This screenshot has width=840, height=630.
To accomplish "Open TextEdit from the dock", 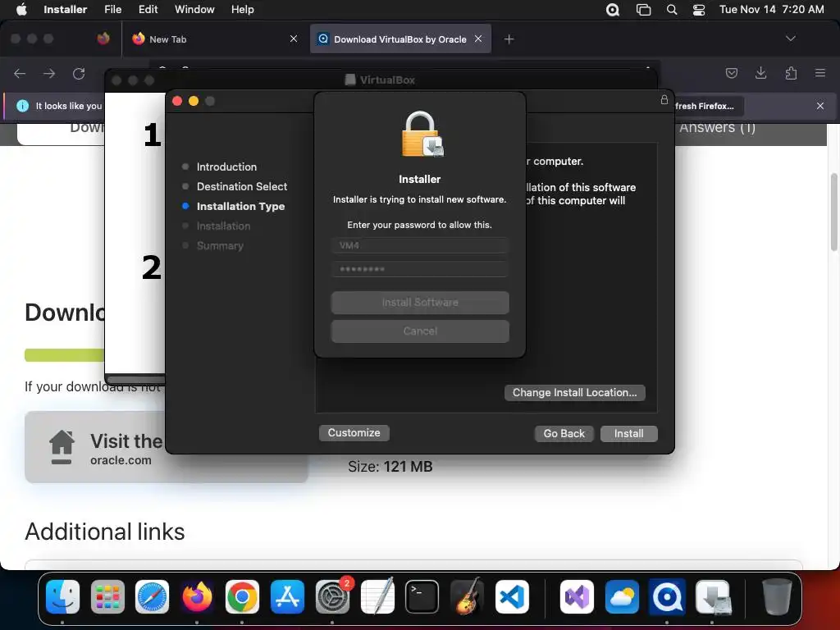I will tap(377, 596).
